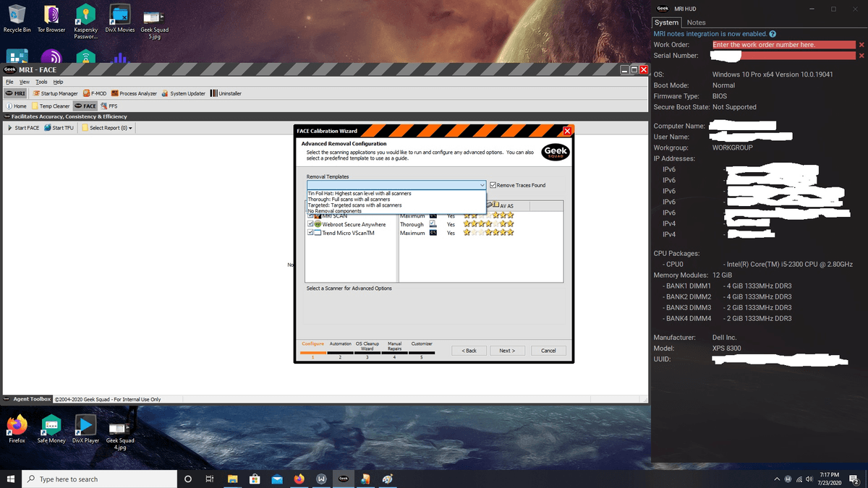868x488 pixels.
Task: Open the Uninstaller tool
Action: pyautogui.click(x=226, y=93)
